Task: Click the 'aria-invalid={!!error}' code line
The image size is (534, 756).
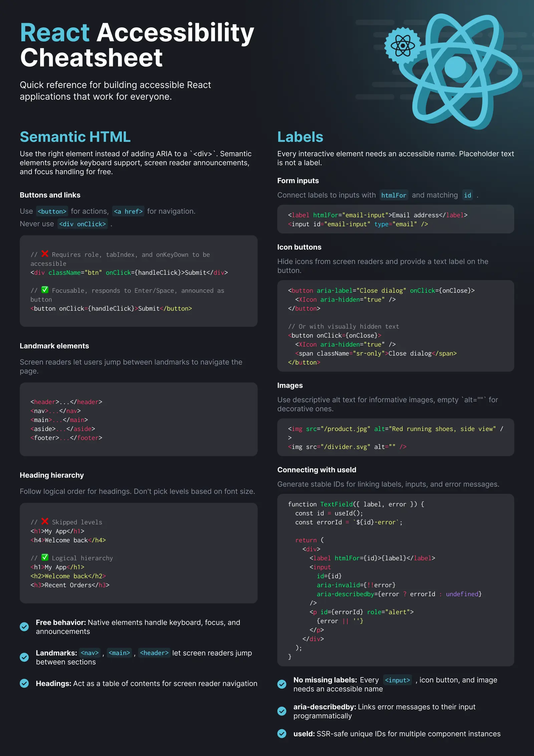Action: pyautogui.click(x=356, y=585)
